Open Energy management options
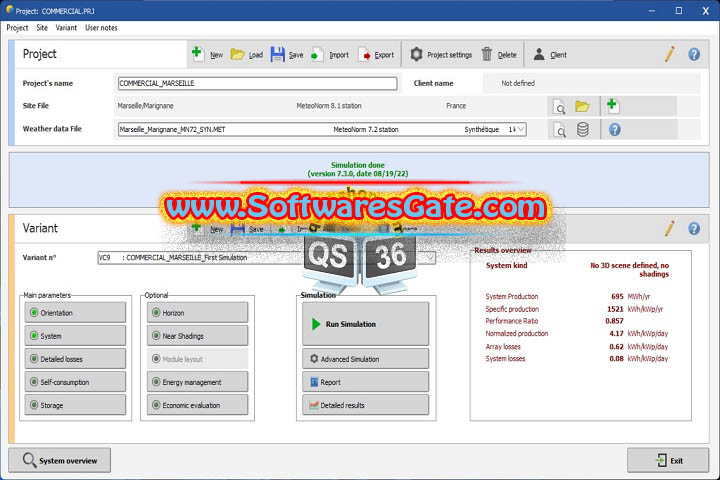The width and height of the screenshot is (720, 480). click(197, 382)
